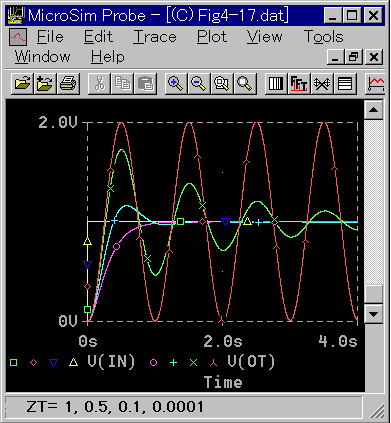This screenshot has height=423, width=391.
Task: Click the yellow triangle legend marker
Action: tap(74, 362)
